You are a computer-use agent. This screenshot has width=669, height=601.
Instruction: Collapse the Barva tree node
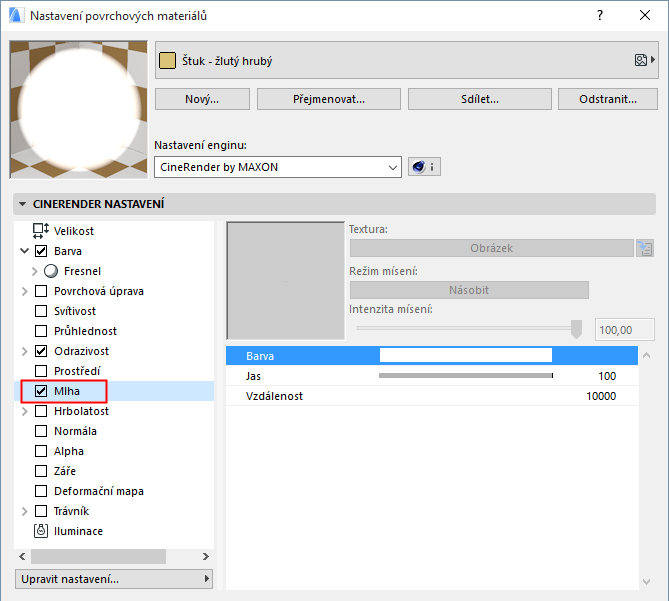(x=24, y=251)
